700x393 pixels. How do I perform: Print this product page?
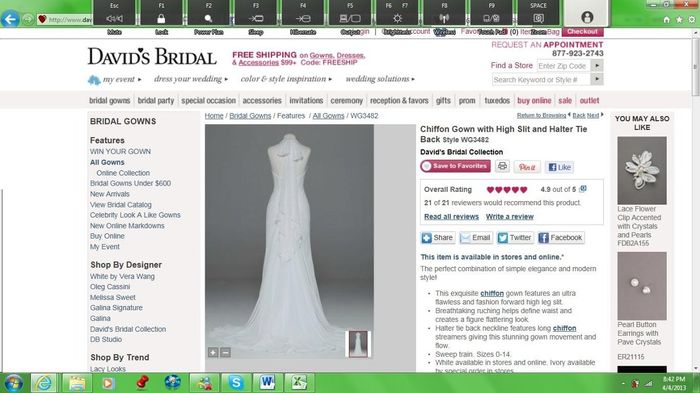coord(502,167)
